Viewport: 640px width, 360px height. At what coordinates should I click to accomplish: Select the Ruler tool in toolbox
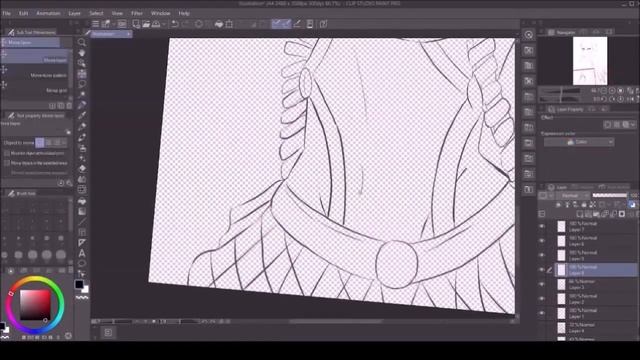tap(82, 243)
